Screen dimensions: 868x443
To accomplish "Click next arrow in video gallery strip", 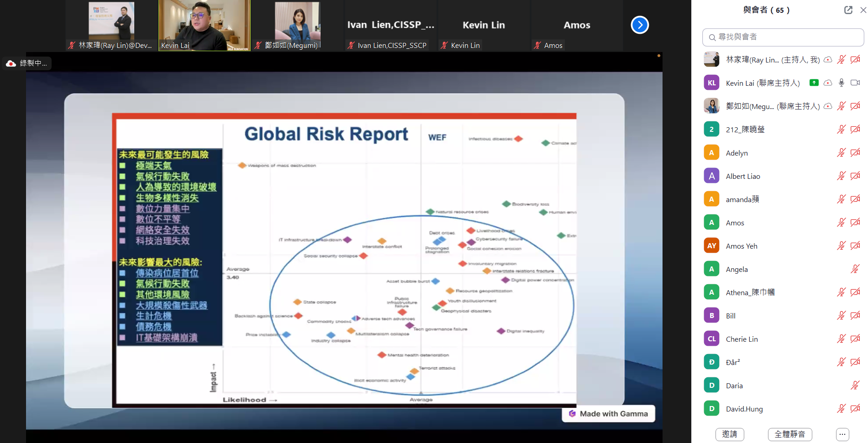I will pyautogui.click(x=640, y=25).
